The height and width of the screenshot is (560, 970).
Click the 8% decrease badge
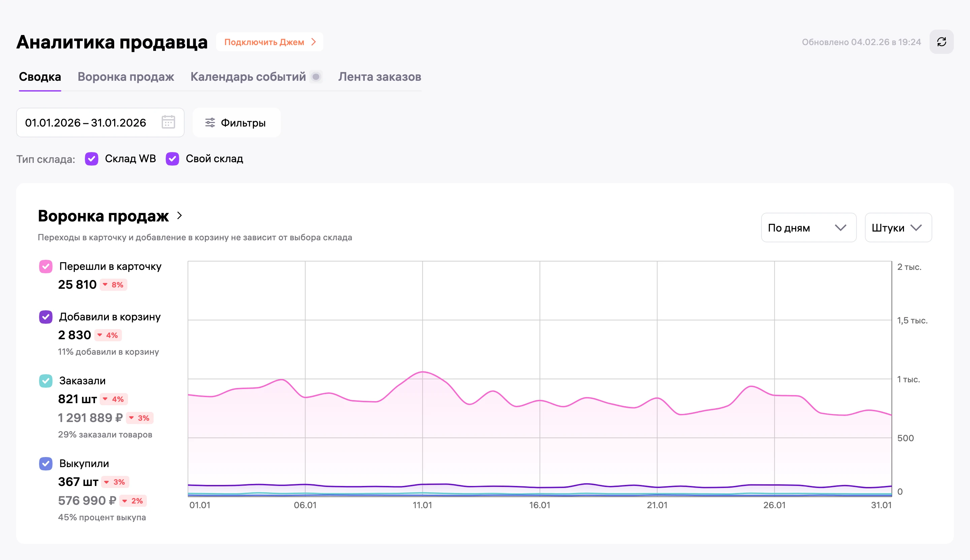click(x=114, y=285)
